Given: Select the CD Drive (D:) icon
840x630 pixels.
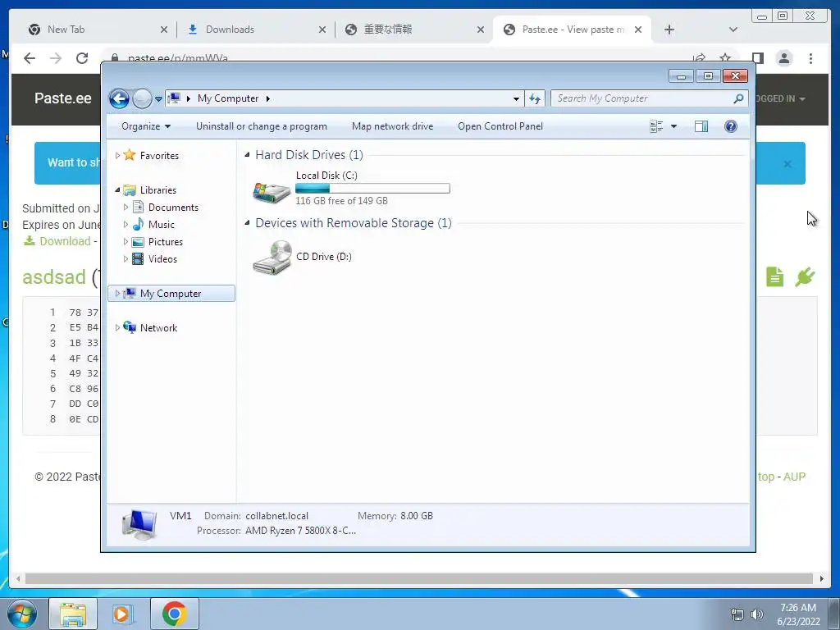Looking at the screenshot, I should [272, 257].
